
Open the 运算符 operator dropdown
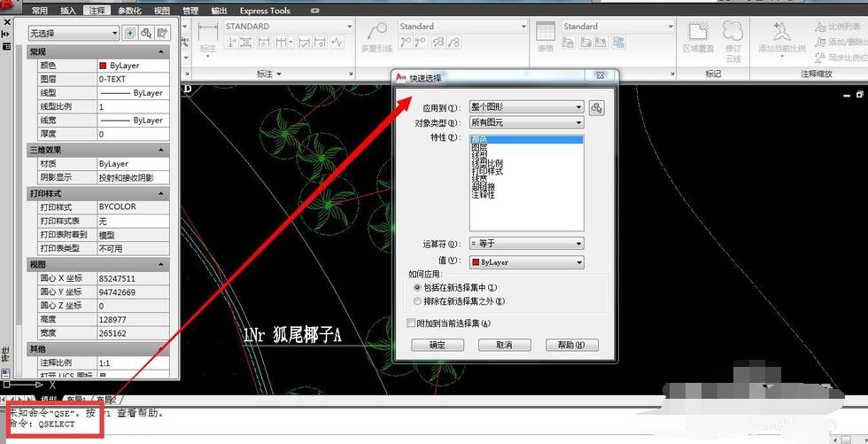(526, 244)
